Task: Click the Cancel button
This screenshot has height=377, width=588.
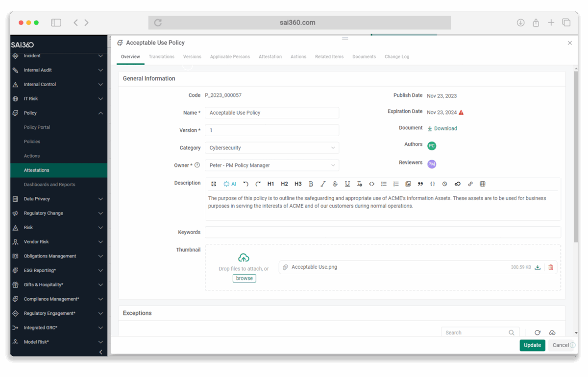Action: [x=561, y=345]
